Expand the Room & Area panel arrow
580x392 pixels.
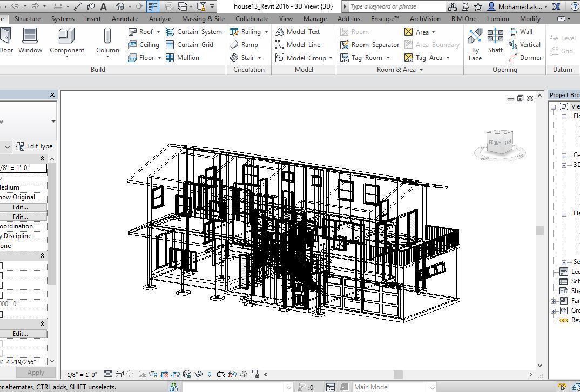(421, 70)
